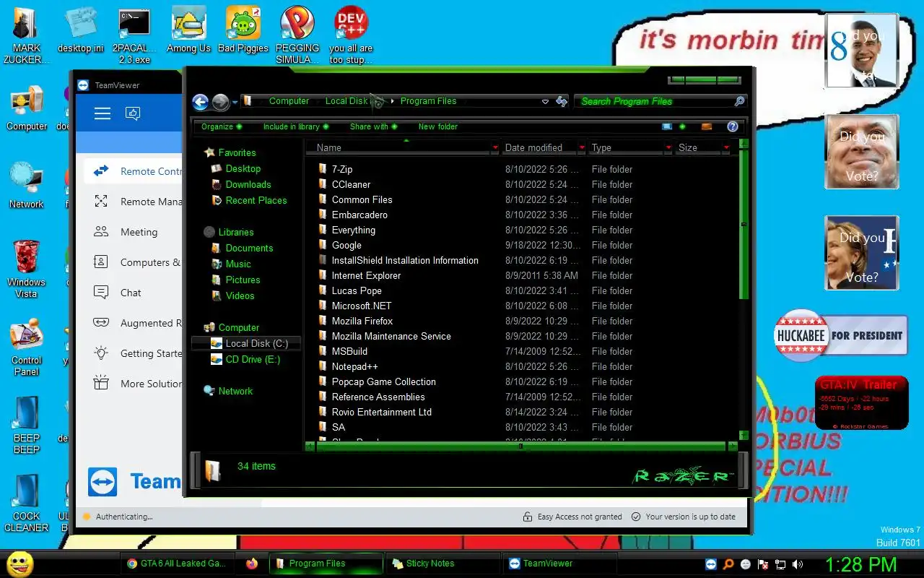Click the Name column filter dropdown arrow
Viewport: 924px width, 578px height.
tap(494, 147)
